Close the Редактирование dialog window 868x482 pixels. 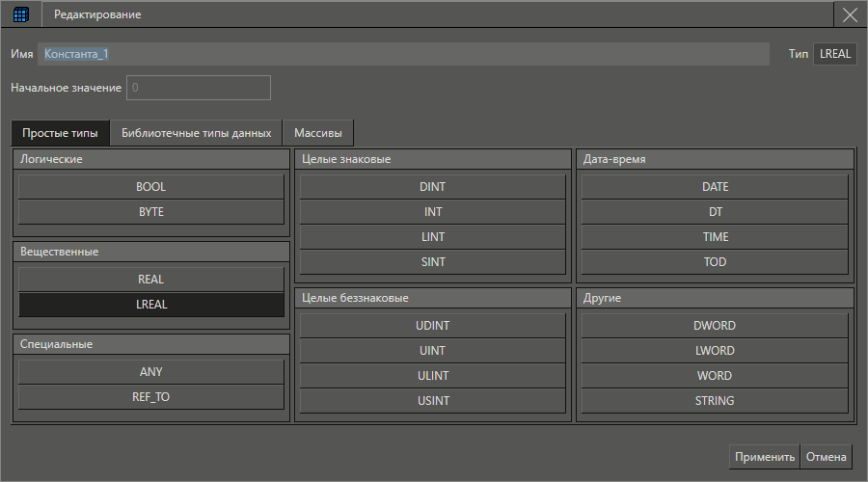[x=849, y=14]
